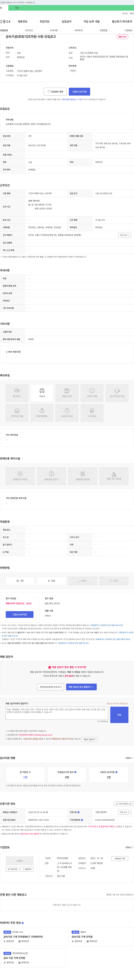Toggle the 관심정보 등록 heart button

tap(55, 92)
